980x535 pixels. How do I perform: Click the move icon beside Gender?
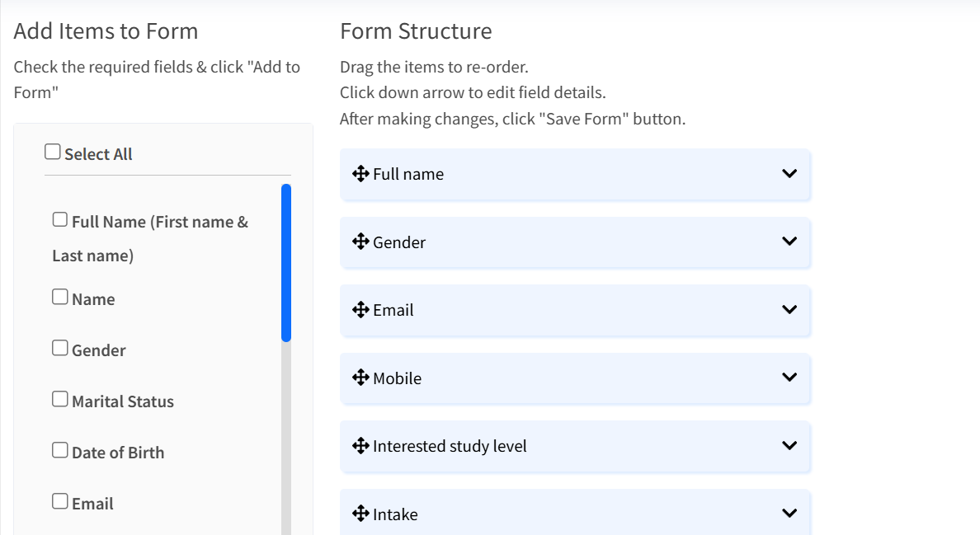click(360, 242)
